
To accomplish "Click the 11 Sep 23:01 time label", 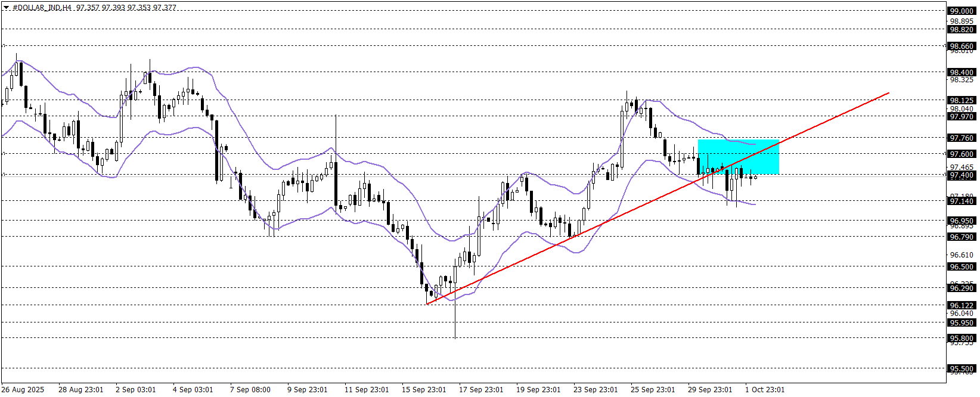I will 367,390.
